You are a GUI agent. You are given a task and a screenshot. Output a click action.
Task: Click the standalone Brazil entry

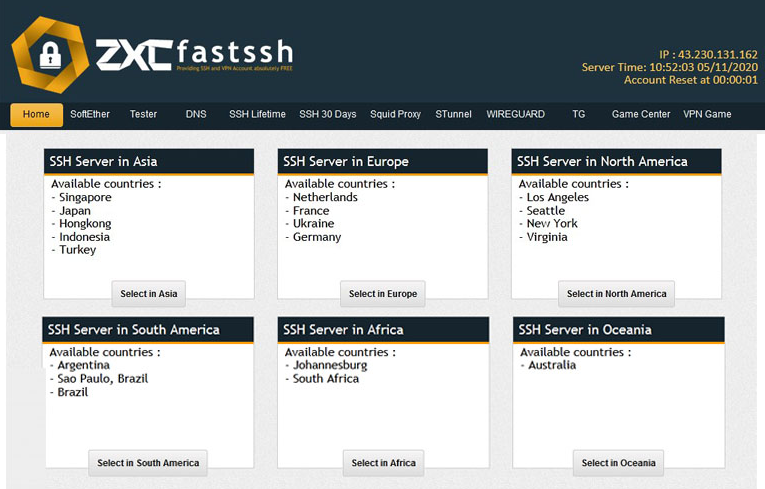(72, 392)
